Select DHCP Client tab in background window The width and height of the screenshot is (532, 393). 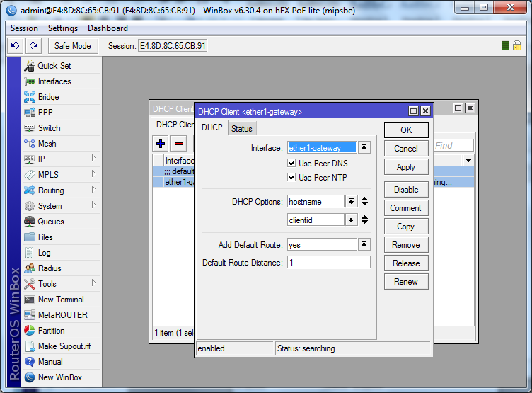(175, 125)
